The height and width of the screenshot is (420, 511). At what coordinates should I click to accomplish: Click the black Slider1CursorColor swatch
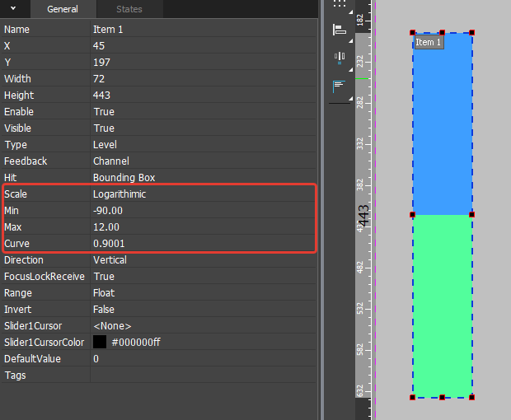(100, 343)
